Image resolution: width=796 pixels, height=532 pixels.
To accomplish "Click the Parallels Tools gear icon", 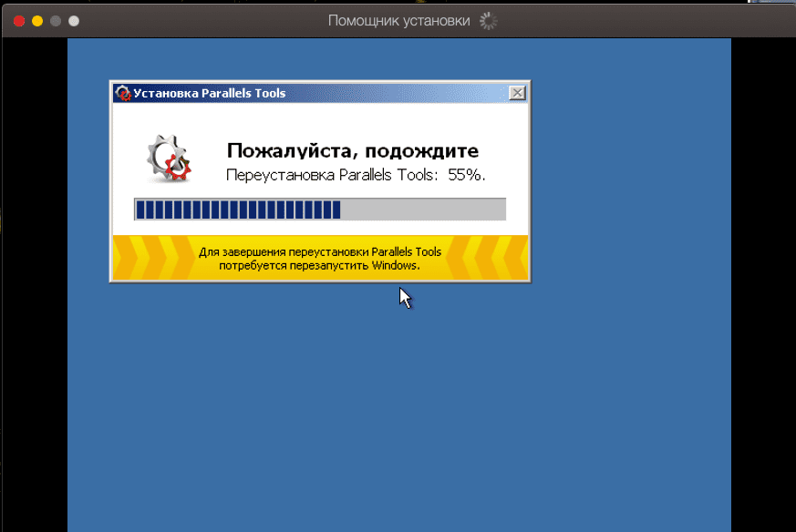I will point(169,159).
